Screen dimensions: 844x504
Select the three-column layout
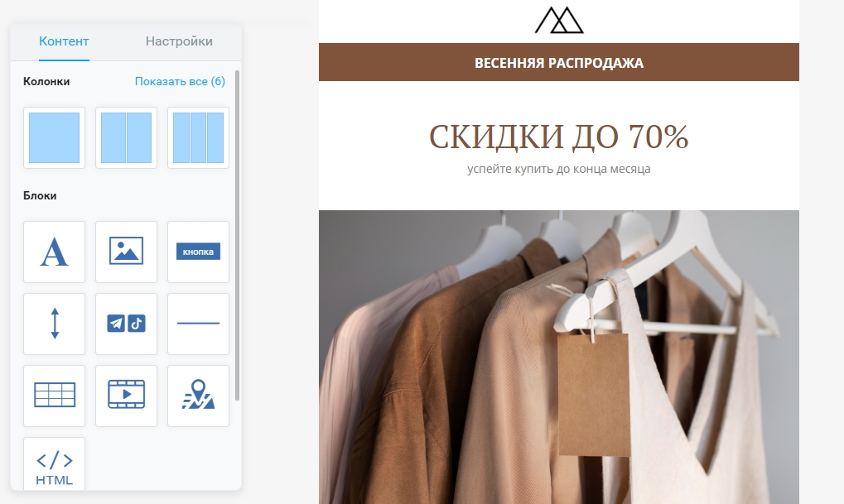pyautogui.click(x=198, y=137)
